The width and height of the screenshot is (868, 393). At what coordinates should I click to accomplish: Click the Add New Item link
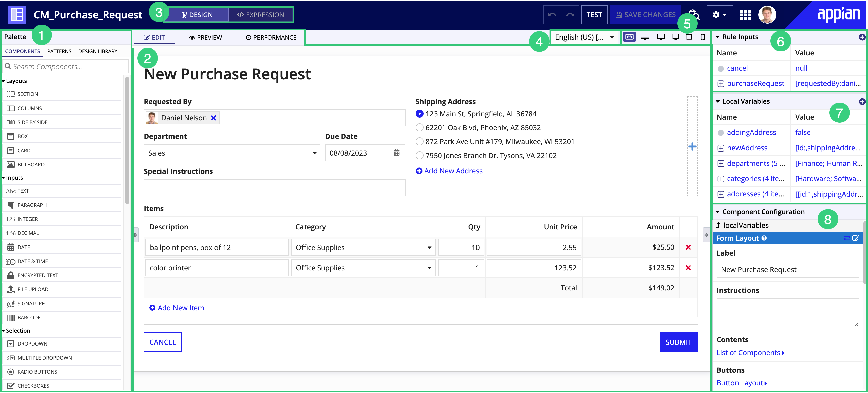coord(177,307)
